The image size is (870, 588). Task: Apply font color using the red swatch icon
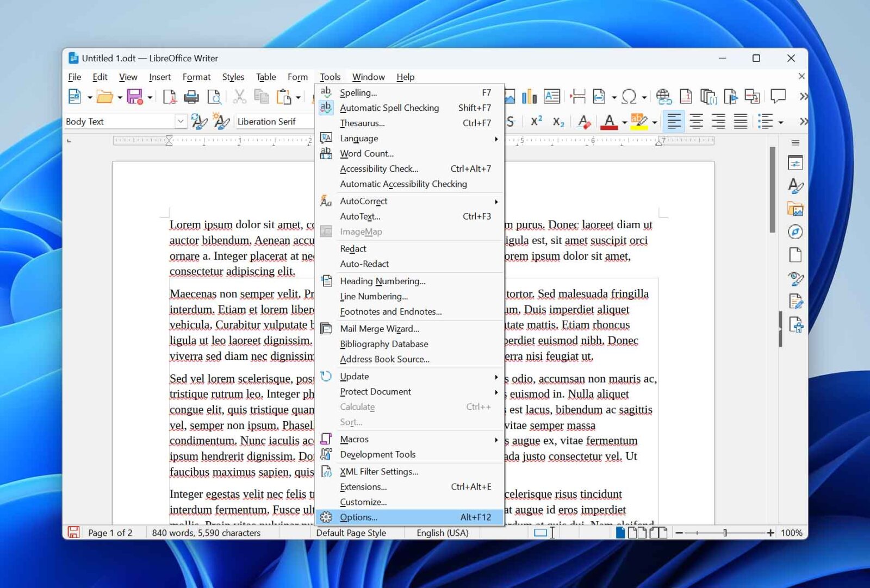pos(610,121)
